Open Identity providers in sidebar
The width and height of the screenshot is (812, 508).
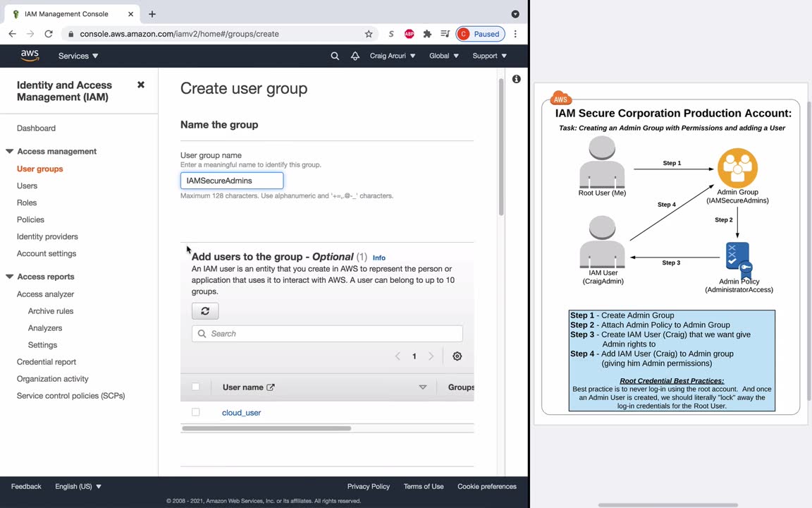(x=47, y=236)
